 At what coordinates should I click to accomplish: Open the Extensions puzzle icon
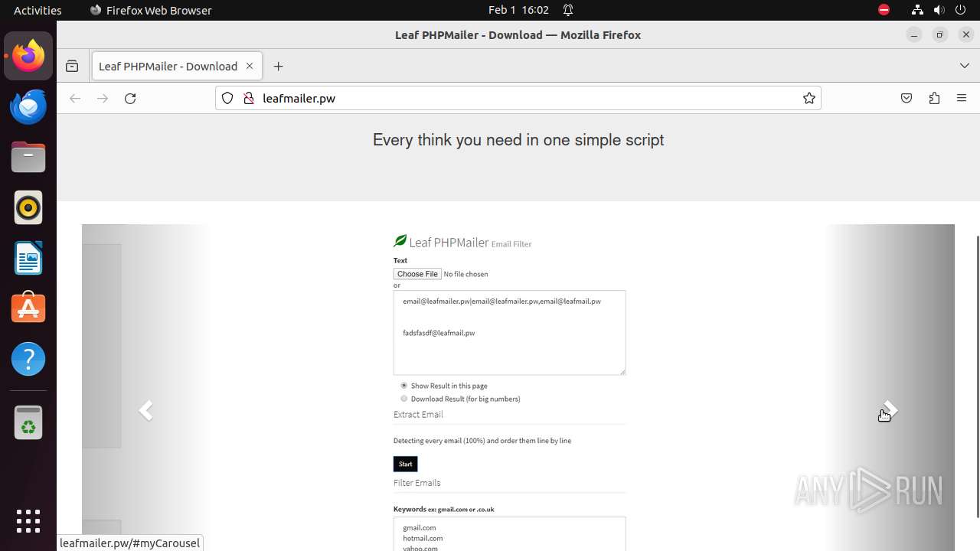[934, 98]
